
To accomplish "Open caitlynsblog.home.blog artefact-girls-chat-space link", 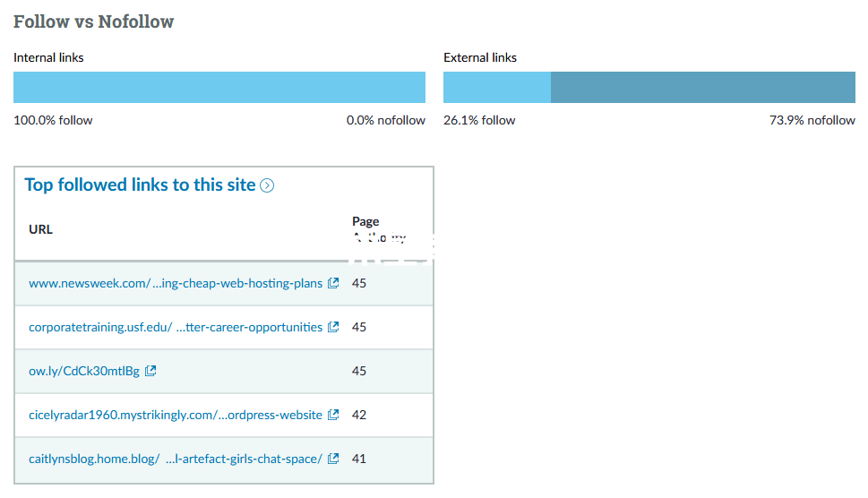I will click(x=176, y=459).
